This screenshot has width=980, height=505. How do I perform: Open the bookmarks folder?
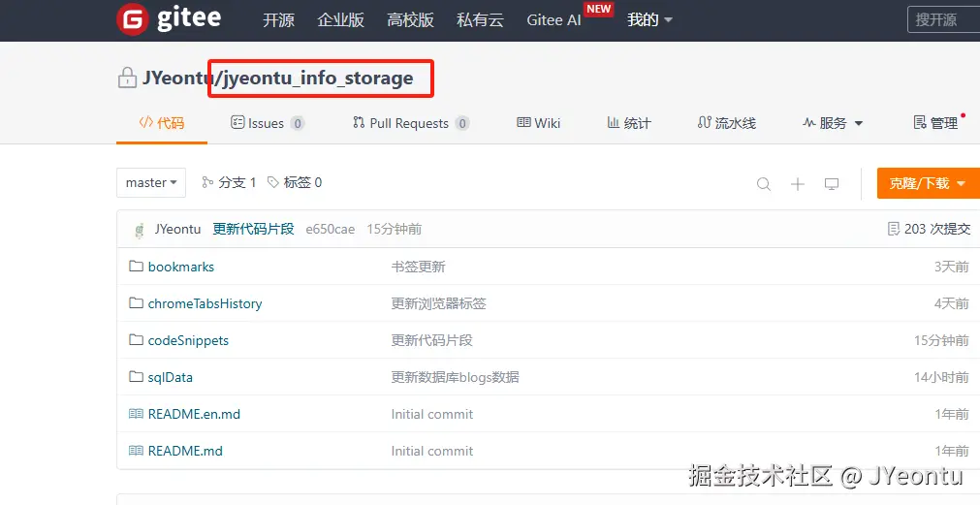(x=181, y=267)
